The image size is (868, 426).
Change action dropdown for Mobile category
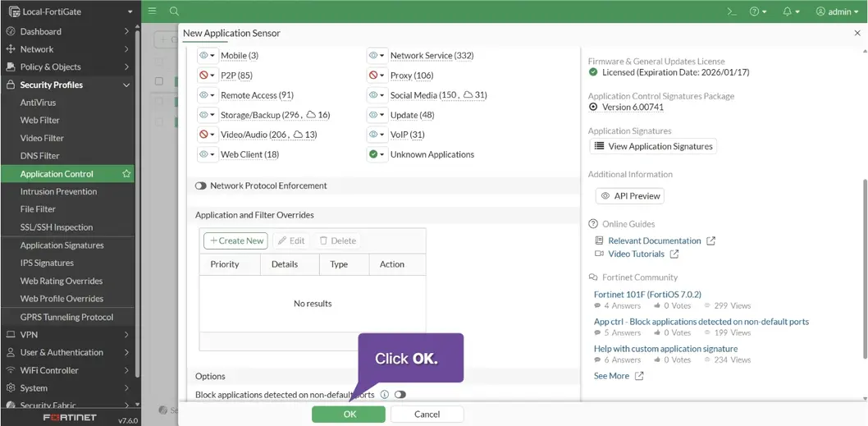[207, 55]
